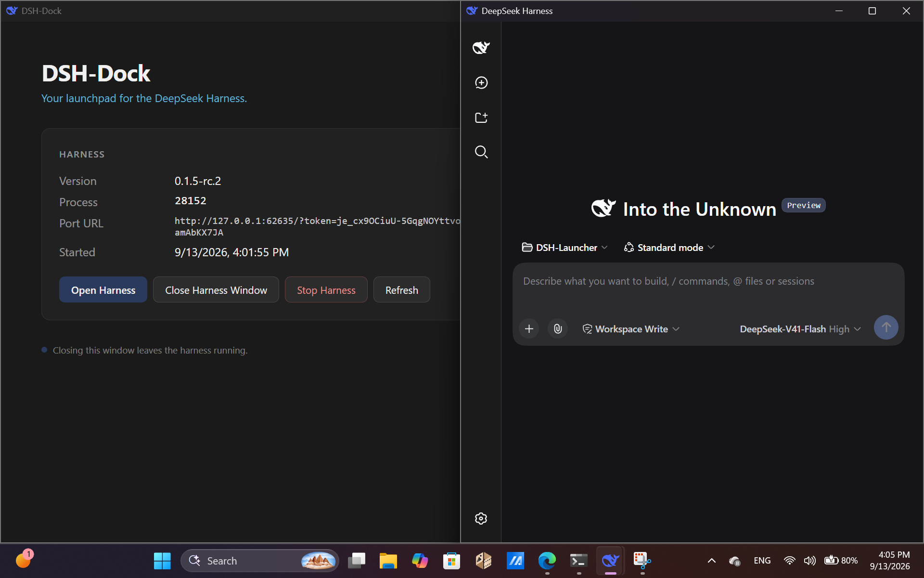
Task: Refresh the harness status
Action: click(x=401, y=290)
